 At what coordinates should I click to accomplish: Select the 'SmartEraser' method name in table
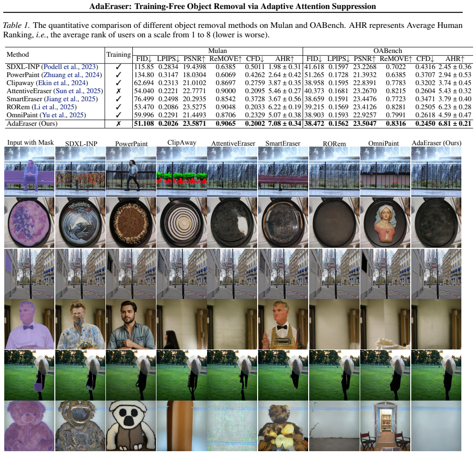click(x=25, y=99)
